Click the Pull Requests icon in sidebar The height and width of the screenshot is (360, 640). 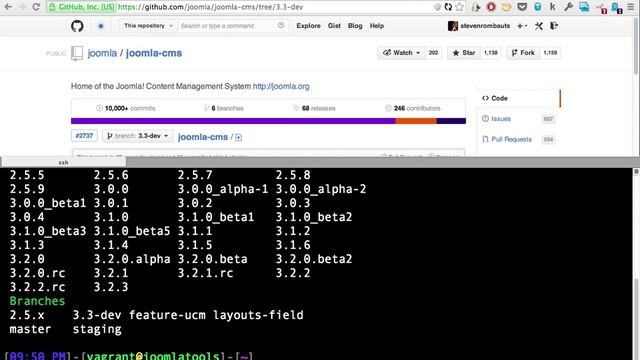point(485,139)
